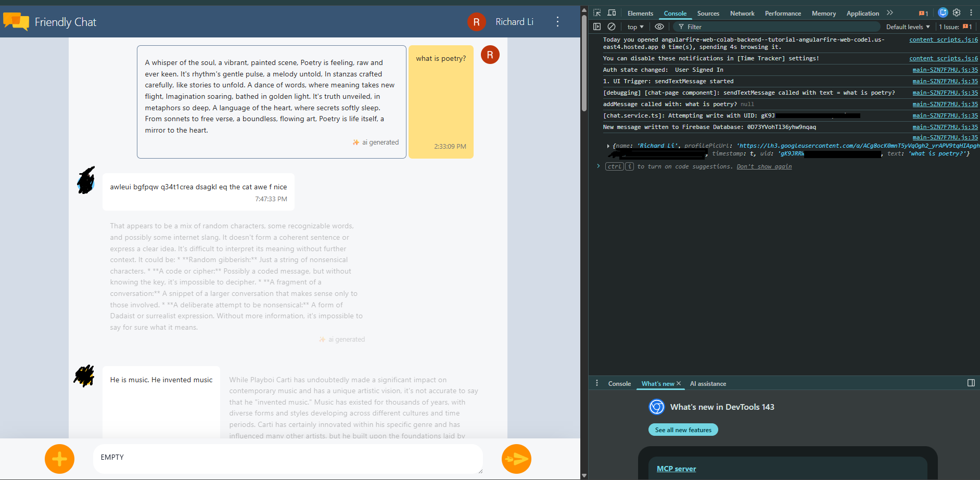Open the Default levels dropdown
This screenshot has width=980, height=480.
click(x=908, y=27)
